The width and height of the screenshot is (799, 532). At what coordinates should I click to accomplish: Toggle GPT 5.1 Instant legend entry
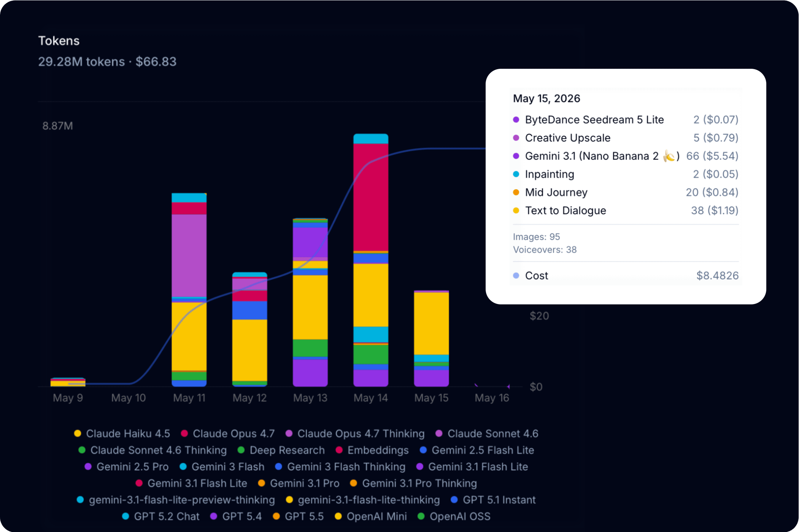tap(493, 500)
